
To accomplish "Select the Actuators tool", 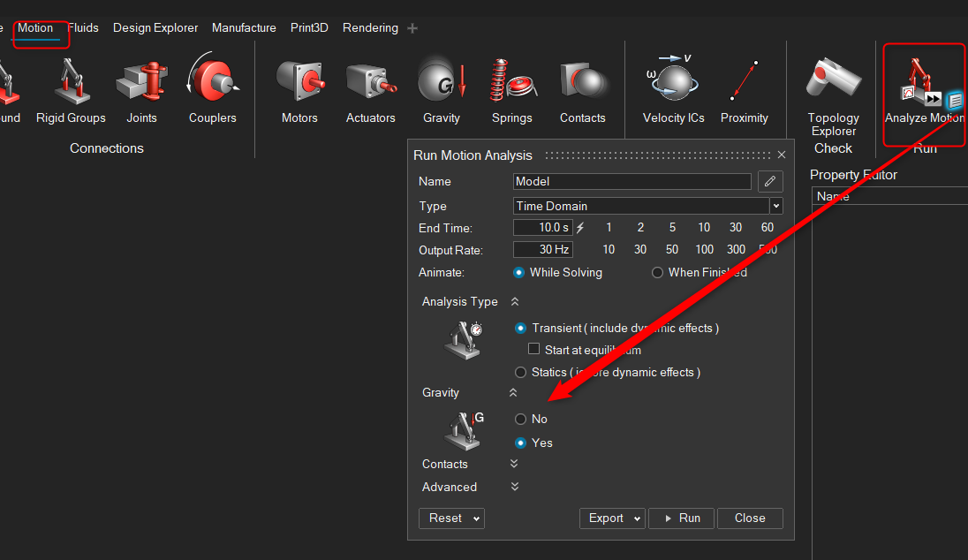I will coord(370,91).
